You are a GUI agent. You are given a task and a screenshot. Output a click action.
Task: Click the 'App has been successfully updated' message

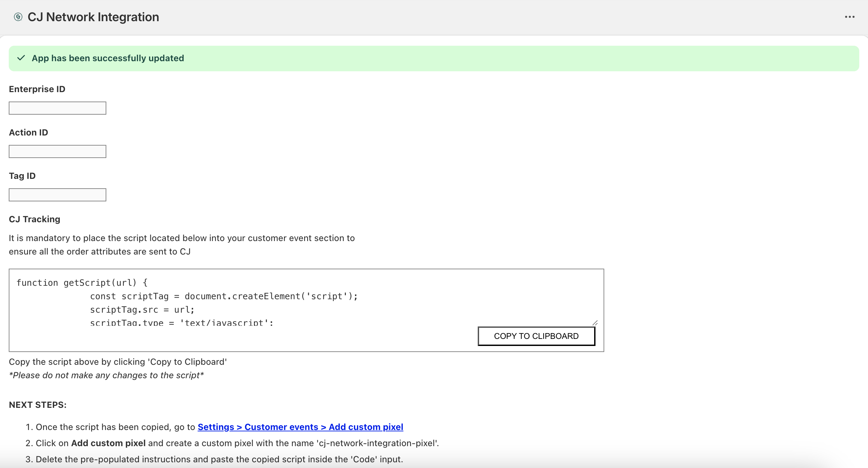pyautogui.click(x=108, y=58)
